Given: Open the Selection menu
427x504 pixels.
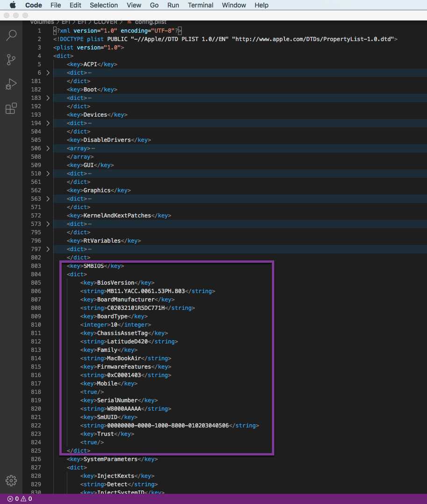Looking at the screenshot, I should tap(104, 5).
